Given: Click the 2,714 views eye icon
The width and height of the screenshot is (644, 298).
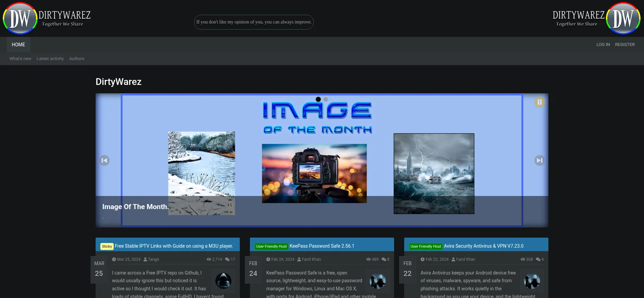Looking at the screenshot, I should point(209,259).
